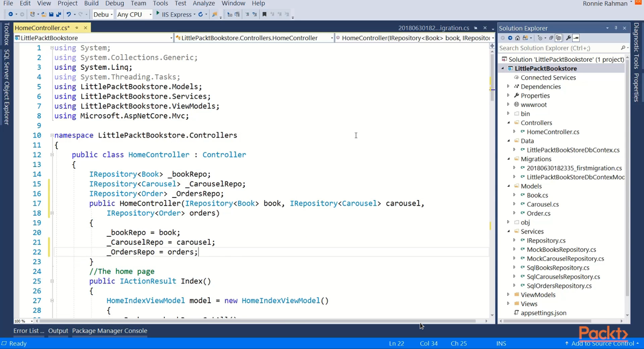Screen dimensions: 644x349
Task: Open the Debug menu
Action: tap(115, 3)
